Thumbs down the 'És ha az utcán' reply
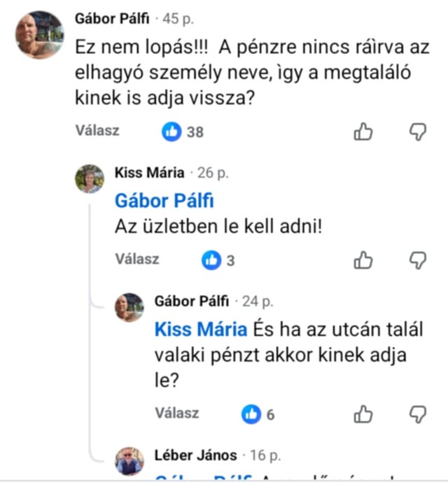448x482 pixels. tap(418, 414)
